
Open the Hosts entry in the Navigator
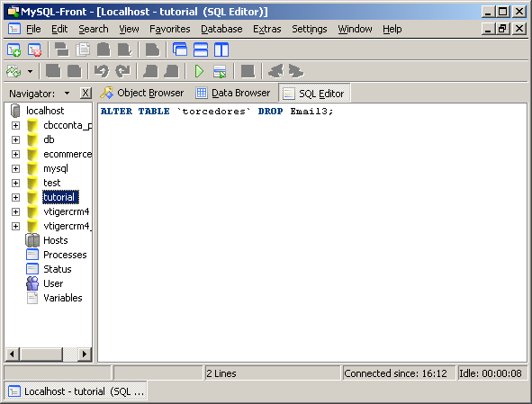pos(56,240)
